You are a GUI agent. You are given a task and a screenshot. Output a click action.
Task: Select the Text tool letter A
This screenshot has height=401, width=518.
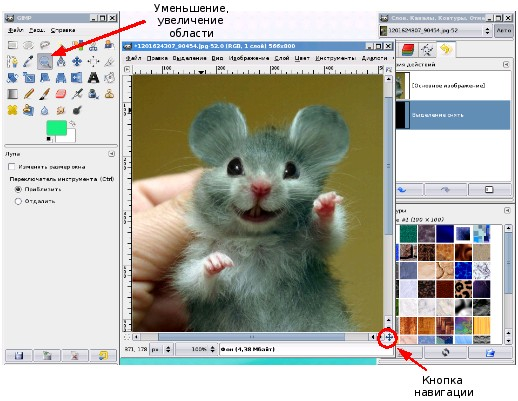click(93, 78)
